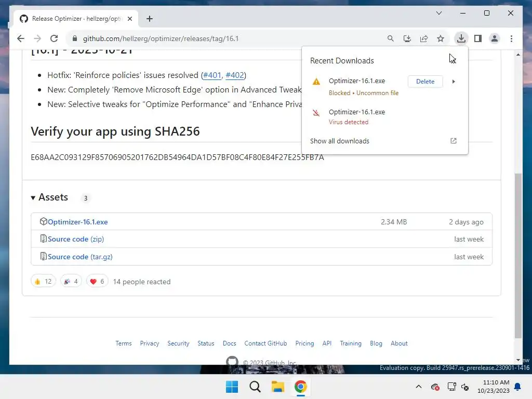532x399 pixels.
Task: Open the API footer link
Action: [327, 343]
